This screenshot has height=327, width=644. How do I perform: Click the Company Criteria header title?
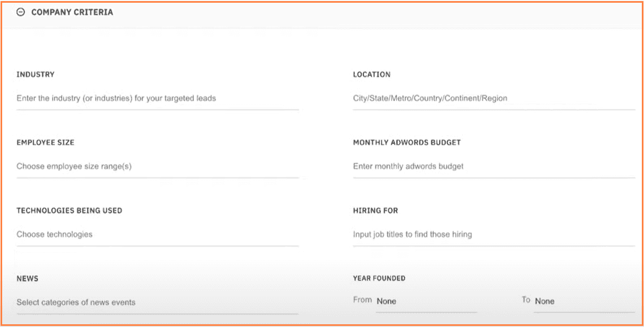pos(72,12)
